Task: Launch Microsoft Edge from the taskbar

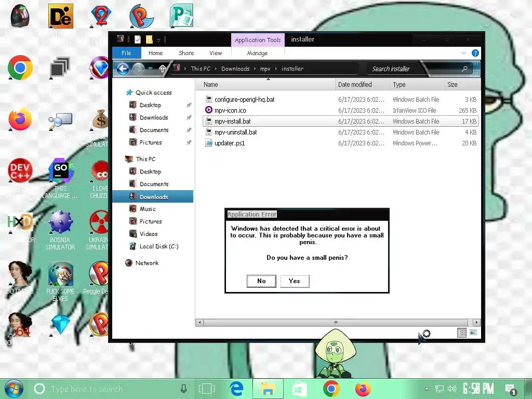Action: pos(236,389)
